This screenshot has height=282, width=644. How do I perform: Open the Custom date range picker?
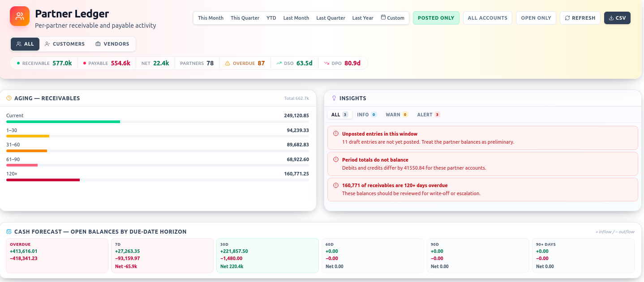[x=393, y=18]
